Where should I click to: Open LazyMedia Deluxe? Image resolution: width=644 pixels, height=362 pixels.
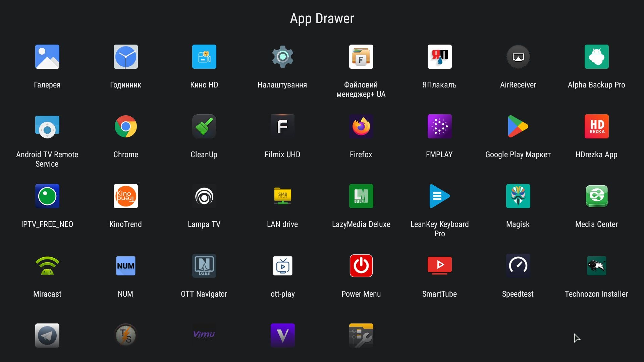coord(361,196)
